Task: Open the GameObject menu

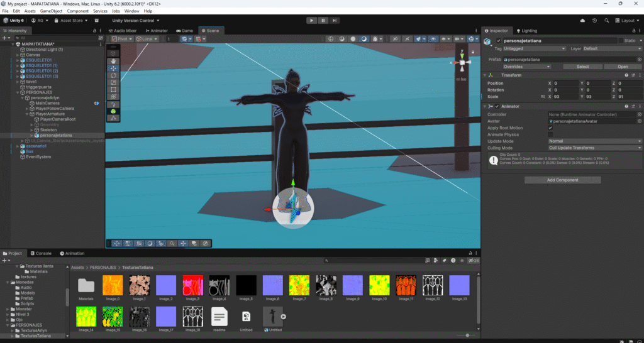Action: click(x=52, y=11)
